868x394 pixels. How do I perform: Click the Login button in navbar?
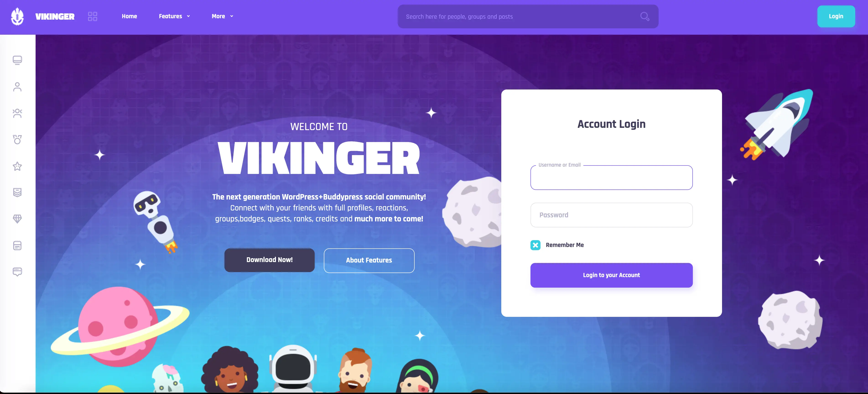coord(836,16)
